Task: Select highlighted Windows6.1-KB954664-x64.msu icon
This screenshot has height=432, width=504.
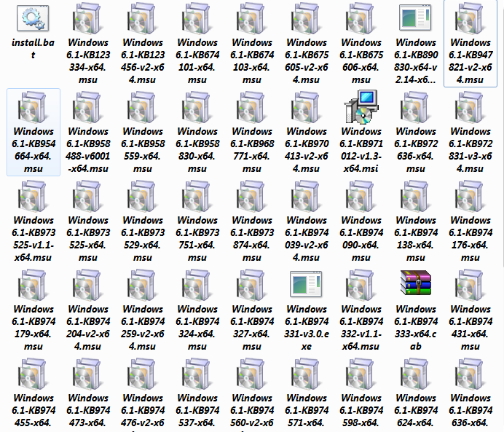Action: click(x=33, y=107)
